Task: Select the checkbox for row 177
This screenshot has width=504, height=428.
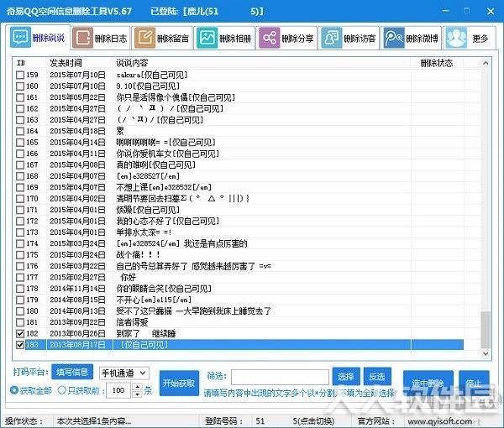Action: [20, 277]
